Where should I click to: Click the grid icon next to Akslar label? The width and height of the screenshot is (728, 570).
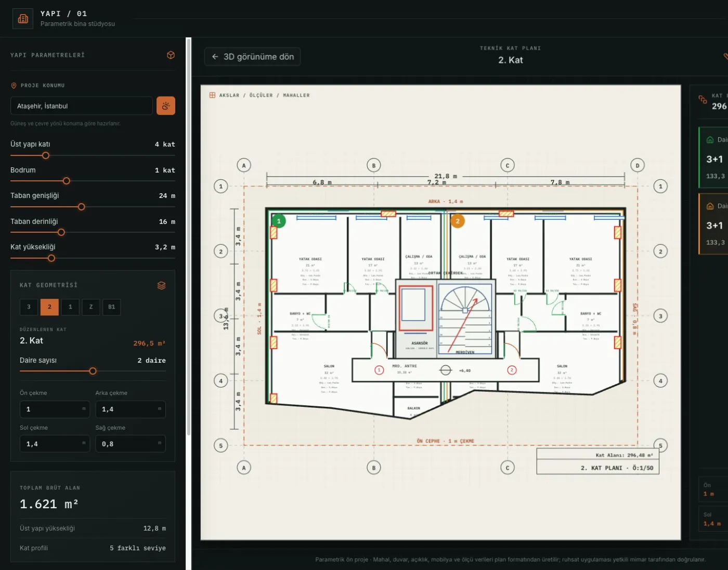(x=212, y=95)
